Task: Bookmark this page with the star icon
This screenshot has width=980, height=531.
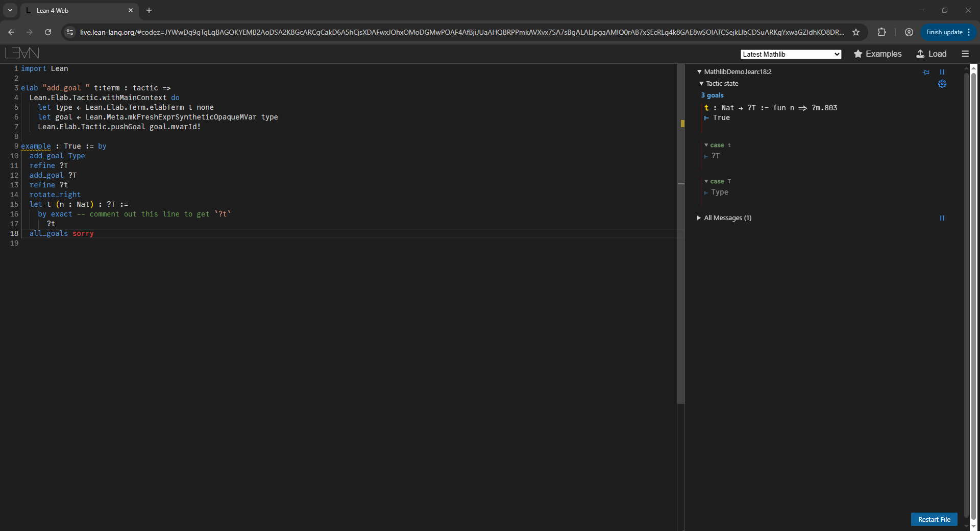Action: click(856, 32)
